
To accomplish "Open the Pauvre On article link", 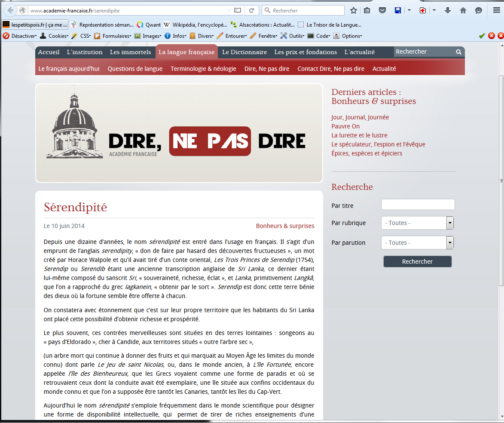I will point(345,126).
